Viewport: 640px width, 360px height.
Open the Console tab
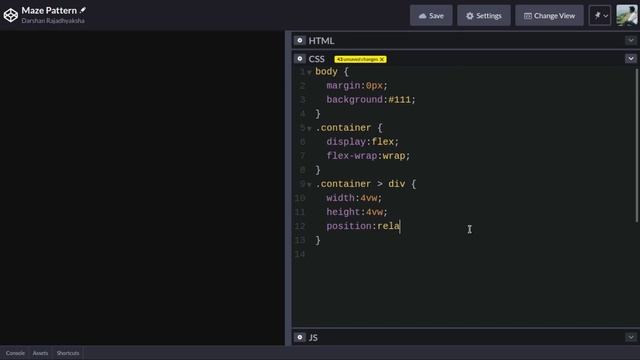coord(15,353)
